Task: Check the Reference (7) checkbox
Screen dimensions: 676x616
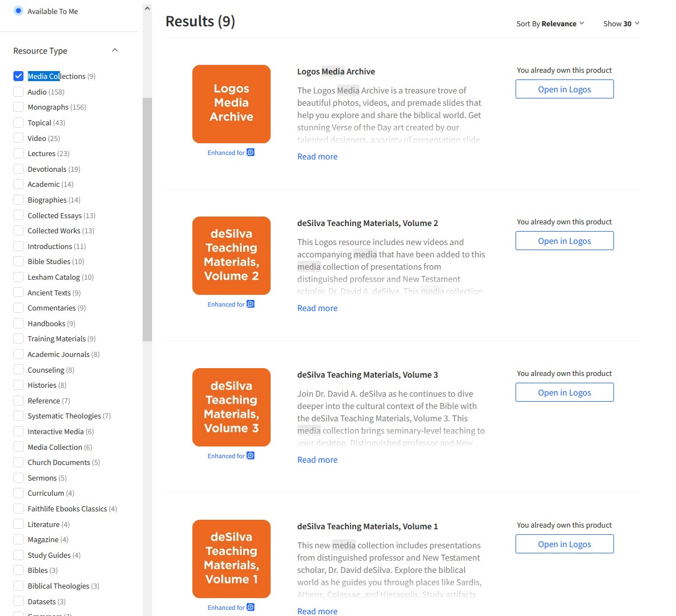Action: point(18,401)
